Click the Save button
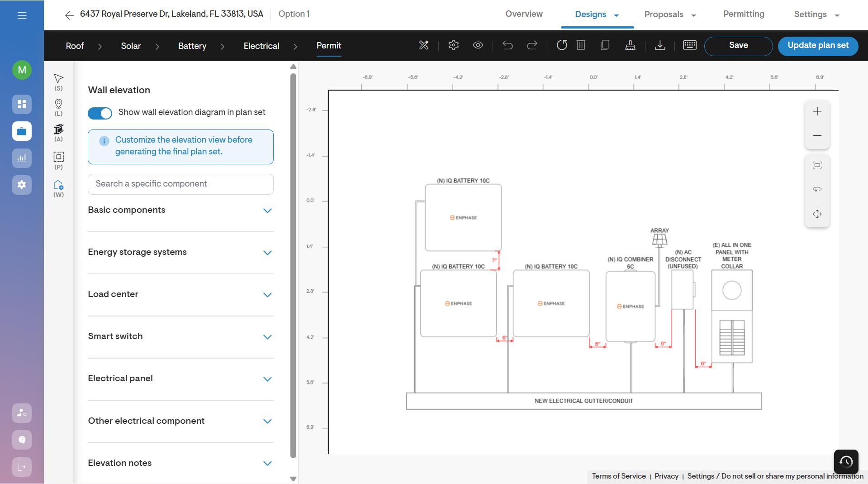The width and height of the screenshot is (868, 484). coord(738,46)
